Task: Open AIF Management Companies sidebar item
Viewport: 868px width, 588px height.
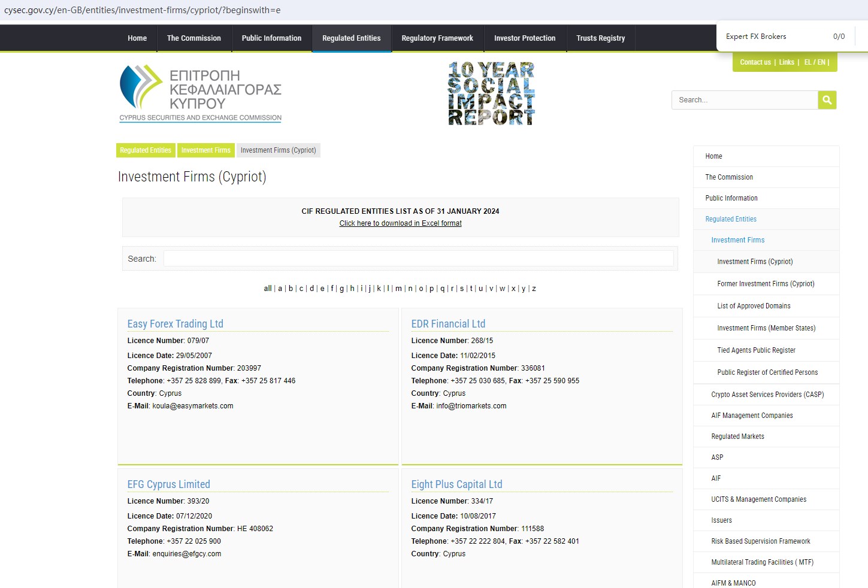Action: pos(766,416)
